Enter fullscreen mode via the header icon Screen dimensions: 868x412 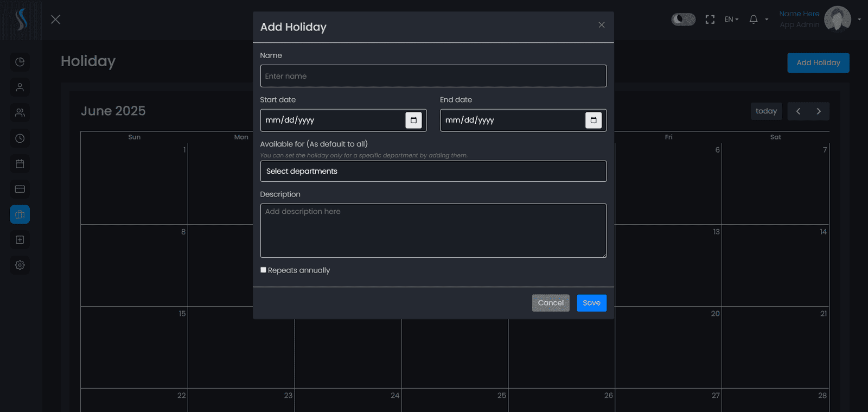pyautogui.click(x=710, y=20)
